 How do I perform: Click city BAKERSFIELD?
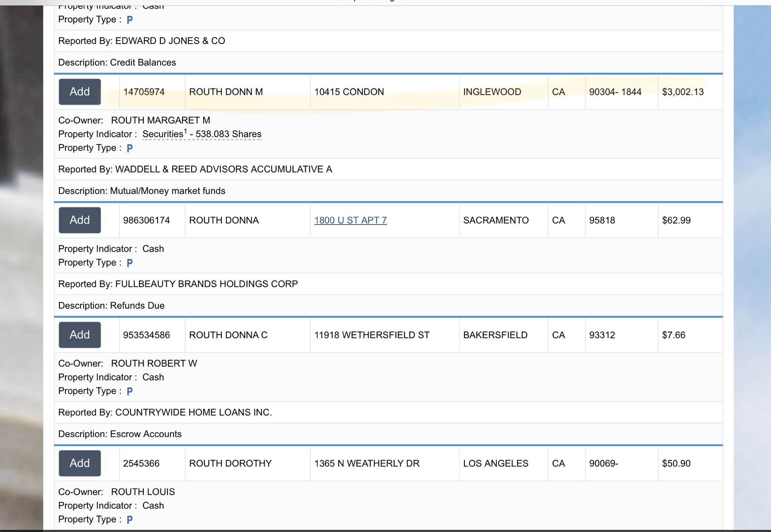(495, 335)
